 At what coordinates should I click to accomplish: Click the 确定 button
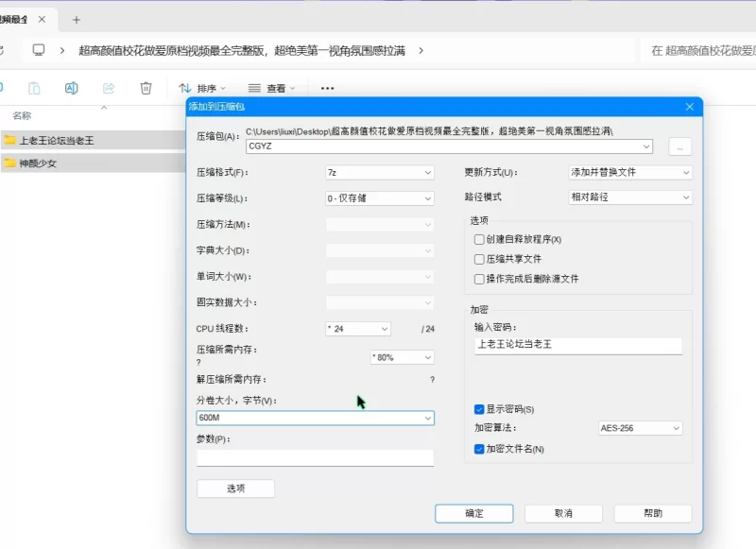click(x=474, y=513)
